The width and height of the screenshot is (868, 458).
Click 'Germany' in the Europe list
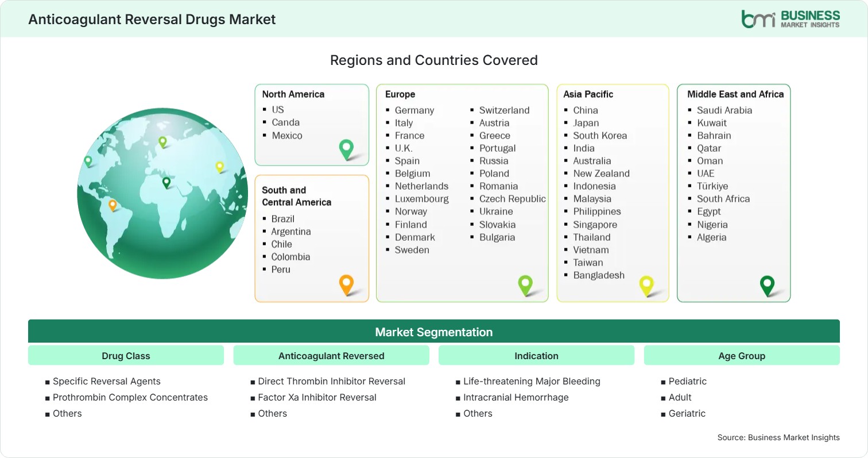tap(414, 110)
